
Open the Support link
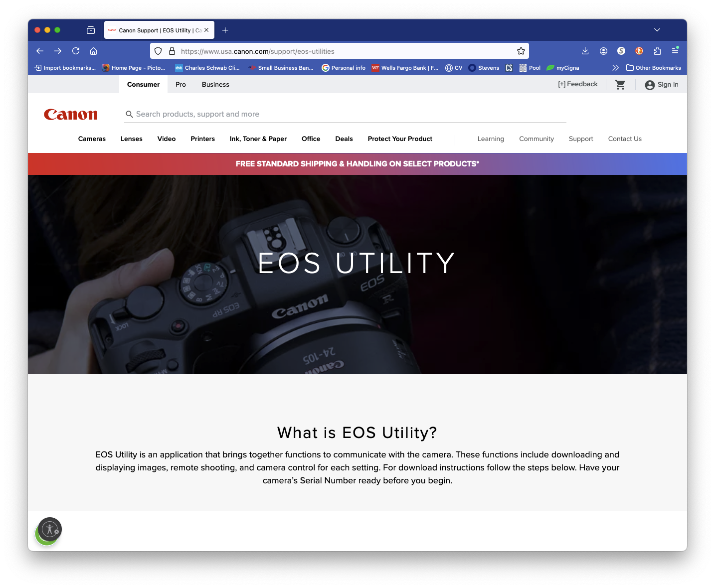[x=581, y=139]
